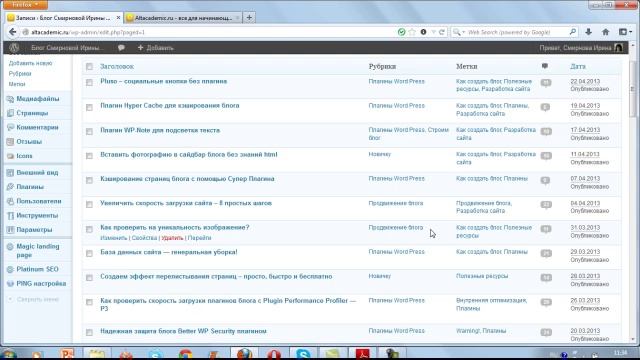Open the comments bubble in admin bar
The height and width of the screenshot is (360, 640).
click(121, 48)
